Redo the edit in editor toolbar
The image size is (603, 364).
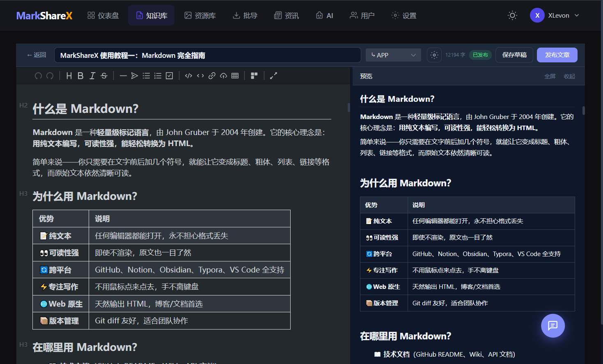(50, 76)
